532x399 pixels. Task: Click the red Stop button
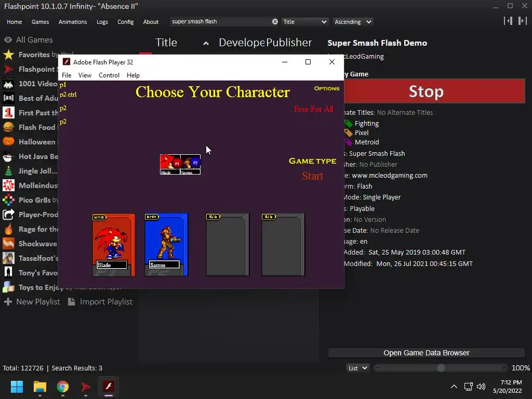435,91
